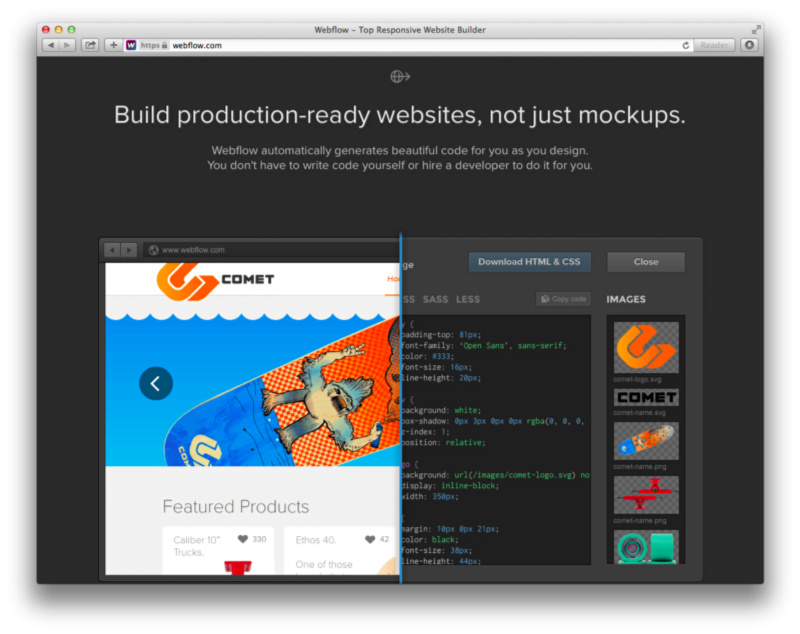Click the https lock icon
The width and height of the screenshot is (800, 634).
coord(164,45)
